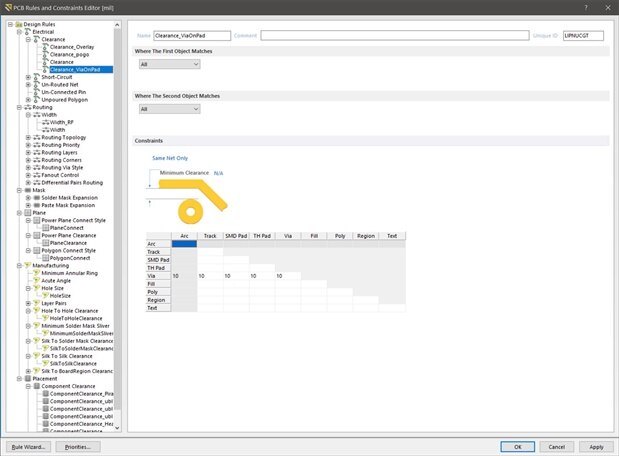Collapse the Routing tree node
The height and width of the screenshot is (456, 619).
click(19, 107)
